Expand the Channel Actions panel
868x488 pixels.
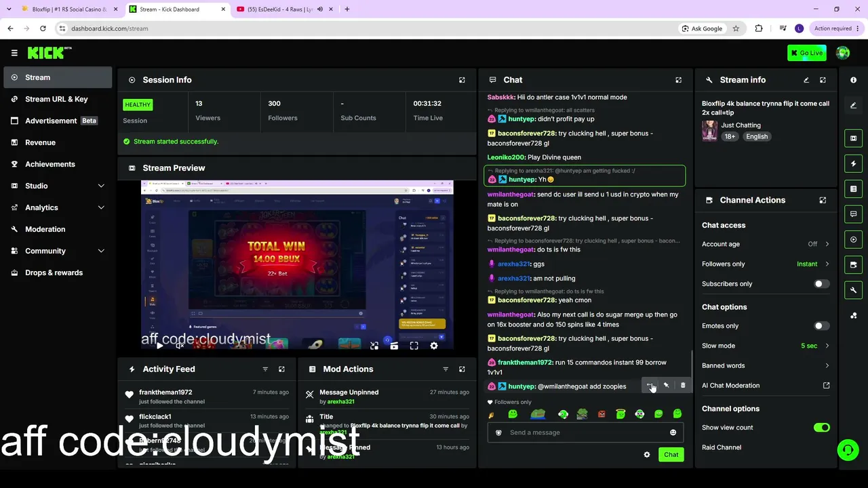[x=823, y=200]
